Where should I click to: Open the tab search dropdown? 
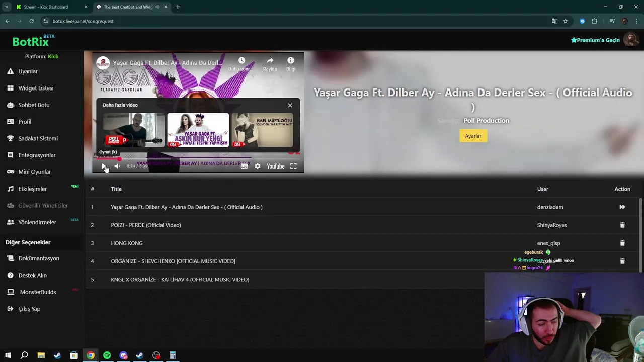(x=7, y=7)
